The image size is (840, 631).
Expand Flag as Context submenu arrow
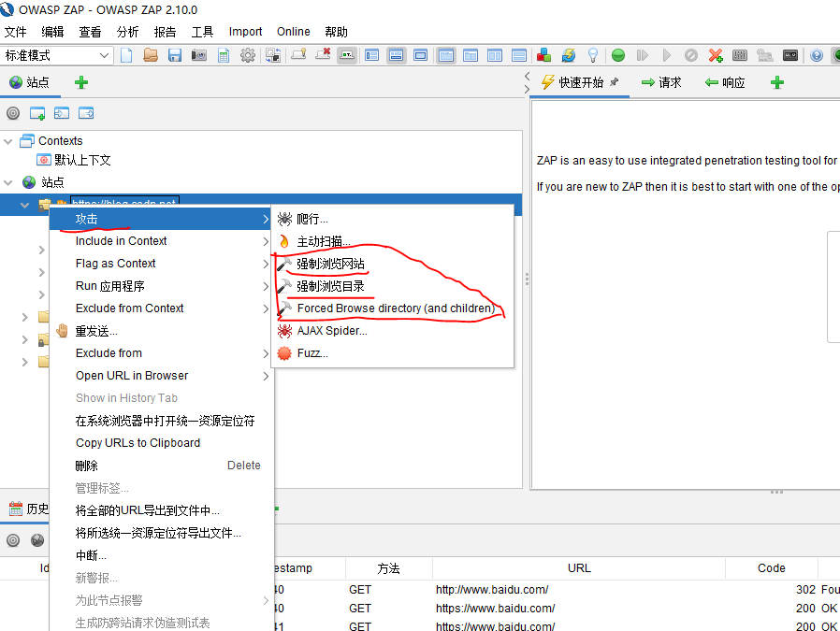point(265,264)
